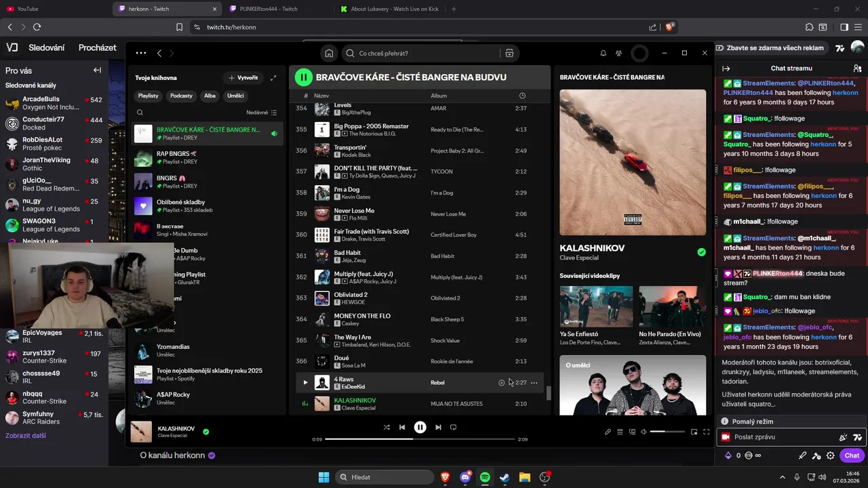Sort tracks by Album column
The height and width of the screenshot is (488, 868).
point(439,96)
